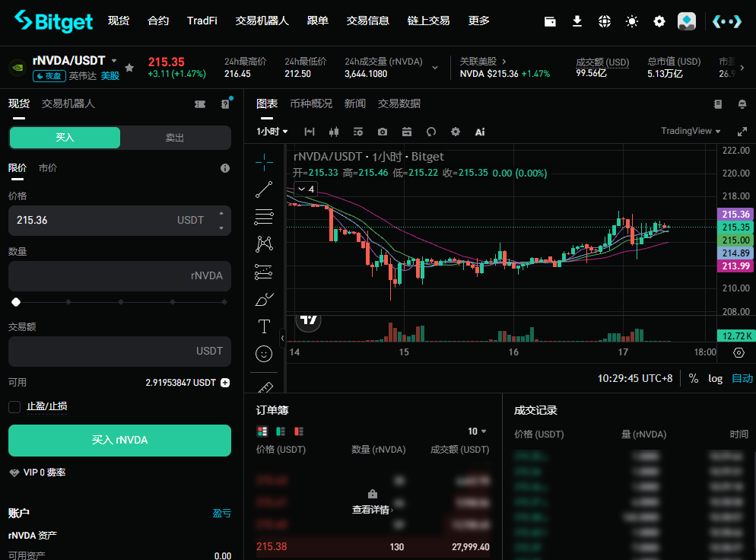Toggle percent scale on chart
This screenshot has width=756, height=560.
click(694, 379)
